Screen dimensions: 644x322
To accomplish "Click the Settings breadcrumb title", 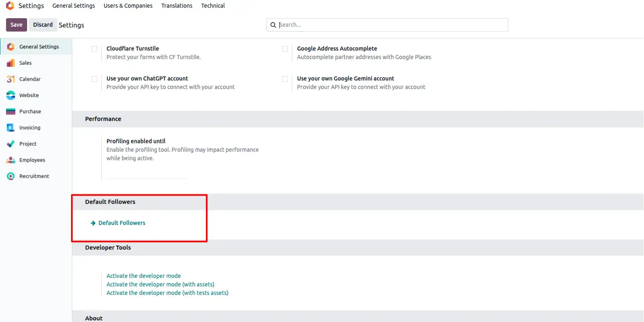I will pyautogui.click(x=71, y=25).
